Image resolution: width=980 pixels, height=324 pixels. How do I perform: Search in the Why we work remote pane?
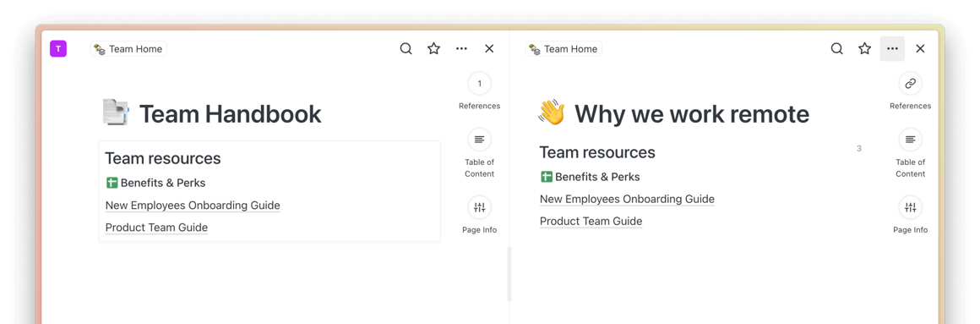[837, 49]
